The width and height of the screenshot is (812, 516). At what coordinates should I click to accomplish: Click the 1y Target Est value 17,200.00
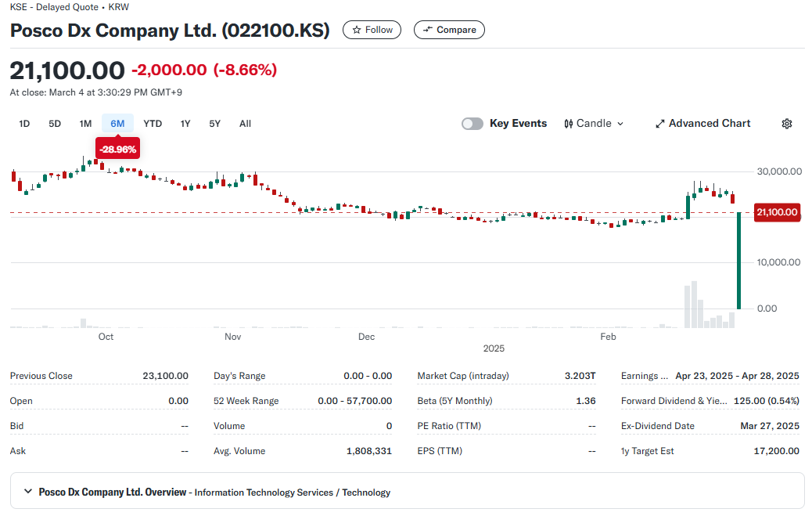pyautogui.click(x=776, y=451)
